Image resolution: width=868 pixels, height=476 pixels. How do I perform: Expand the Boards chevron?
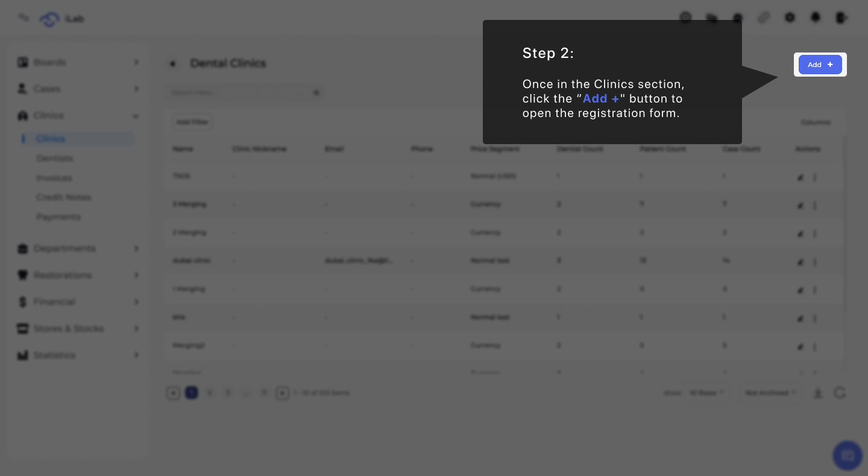click(x=136, y=62)
